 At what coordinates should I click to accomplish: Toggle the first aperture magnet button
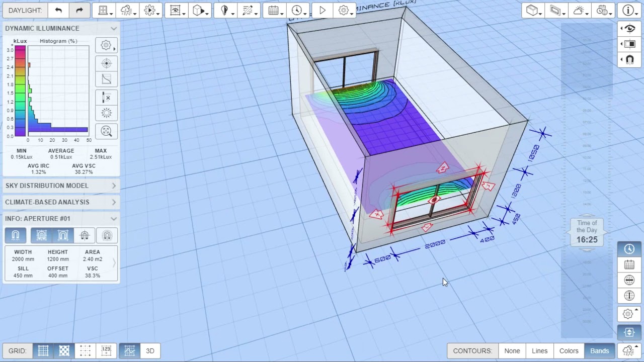click(x=16, y=235)
